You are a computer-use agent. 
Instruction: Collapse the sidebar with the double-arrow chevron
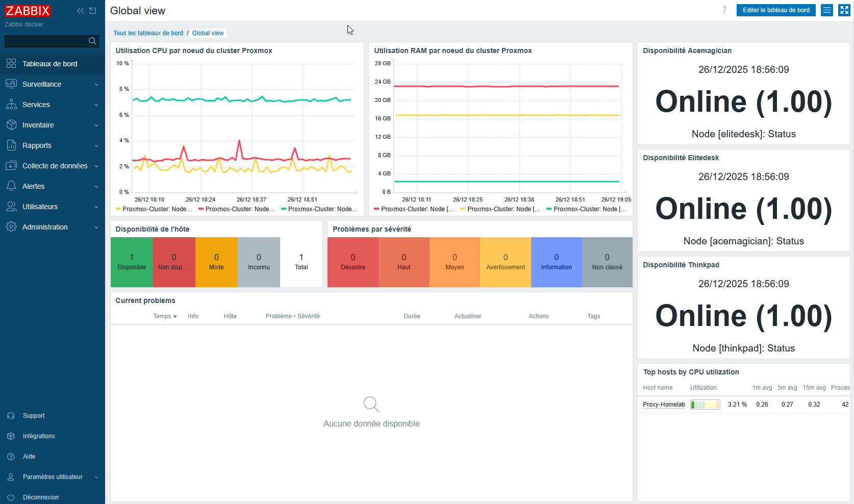pyautogui.click(x=80, y=10)
